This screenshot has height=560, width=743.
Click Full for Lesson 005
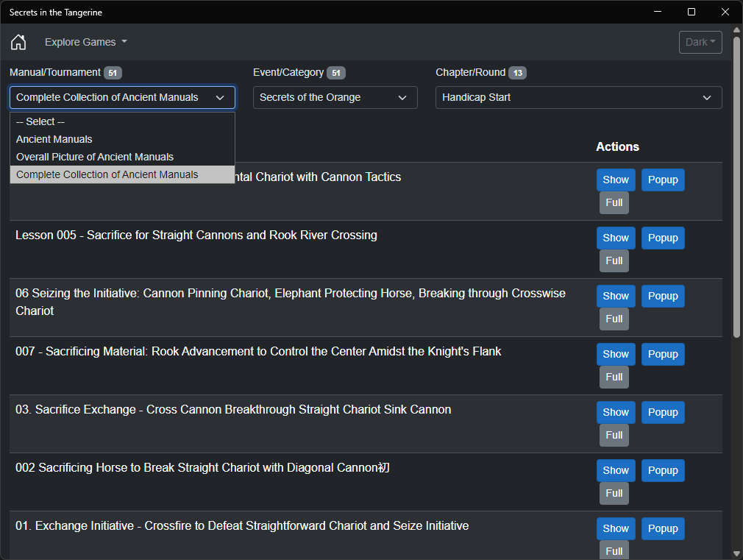pyautogui.click(x=614, y=260)
